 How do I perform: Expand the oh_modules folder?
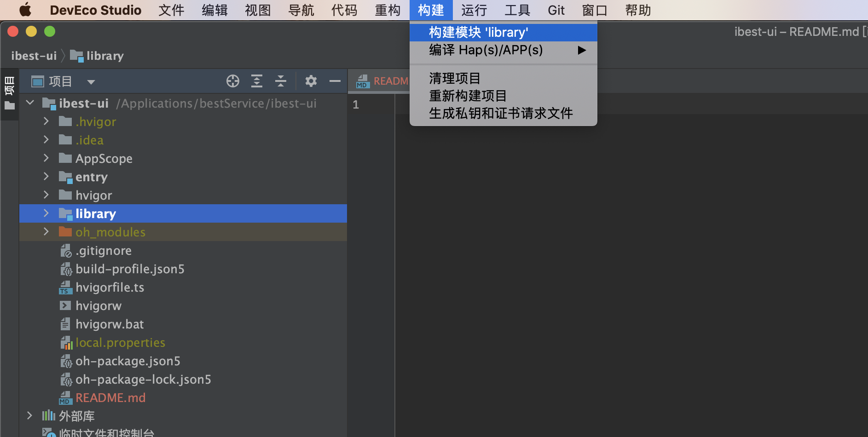pos(46,232)
